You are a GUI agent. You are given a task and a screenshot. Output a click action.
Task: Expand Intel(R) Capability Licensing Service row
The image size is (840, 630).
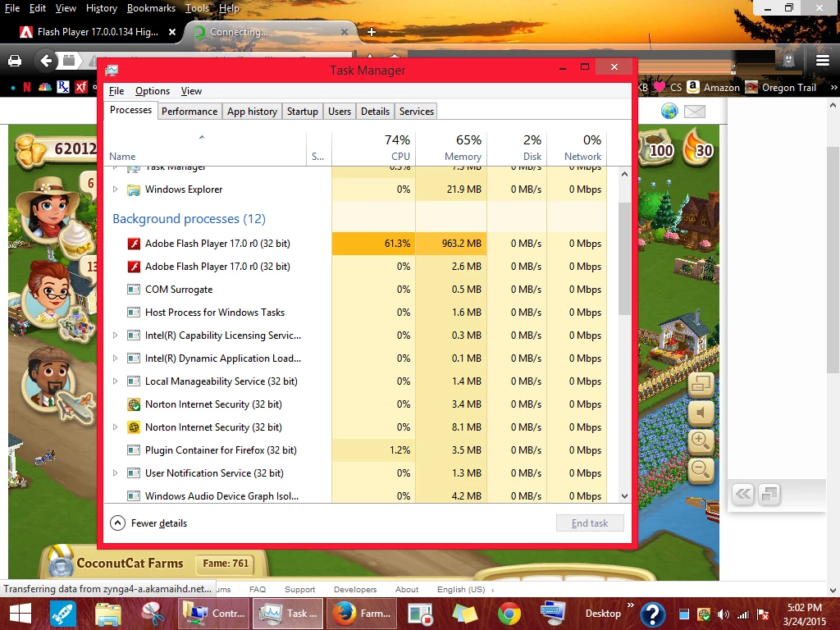115,336
